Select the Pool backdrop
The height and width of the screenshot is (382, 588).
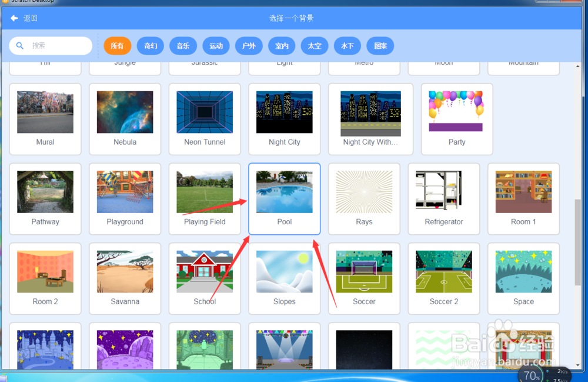coord(284,199)
